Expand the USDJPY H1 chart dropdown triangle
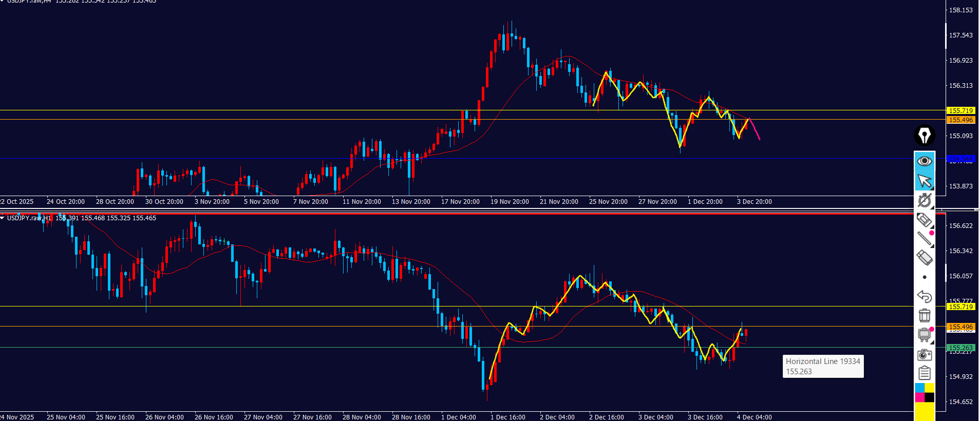 [x=3, y=218]
